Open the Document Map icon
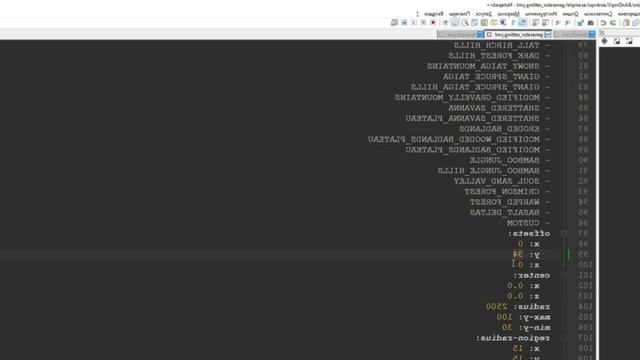This screenshot has width=640, height=360. pyautogui.click(x=484, y=23)
